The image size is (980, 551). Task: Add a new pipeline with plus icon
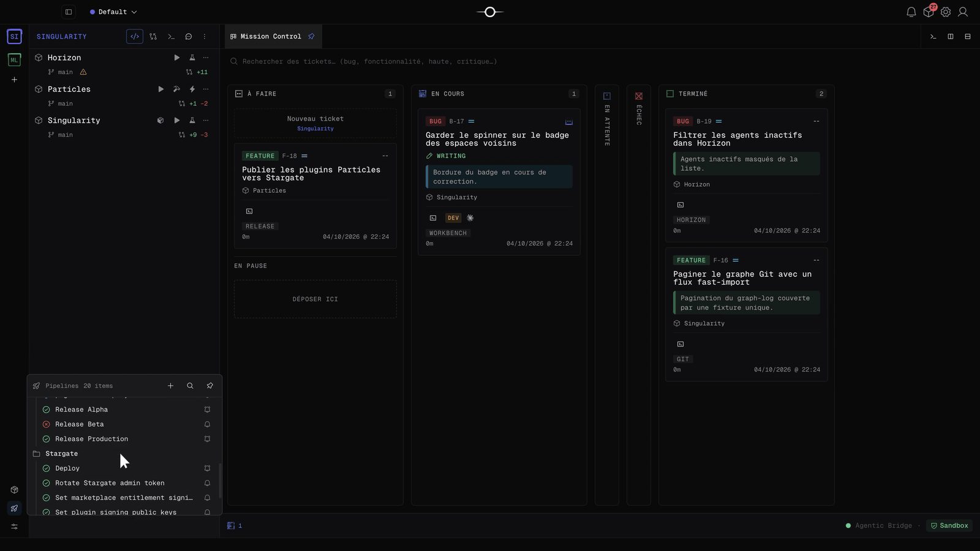point(170,386)
